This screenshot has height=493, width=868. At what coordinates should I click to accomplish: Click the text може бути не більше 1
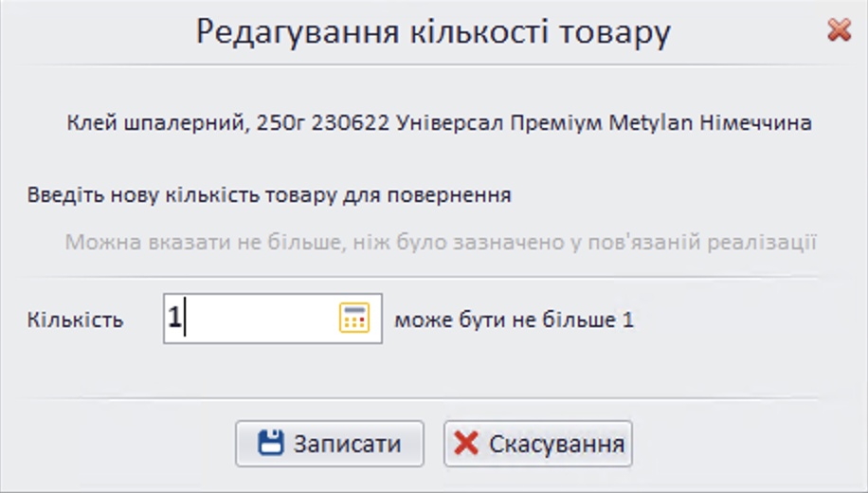514,320
